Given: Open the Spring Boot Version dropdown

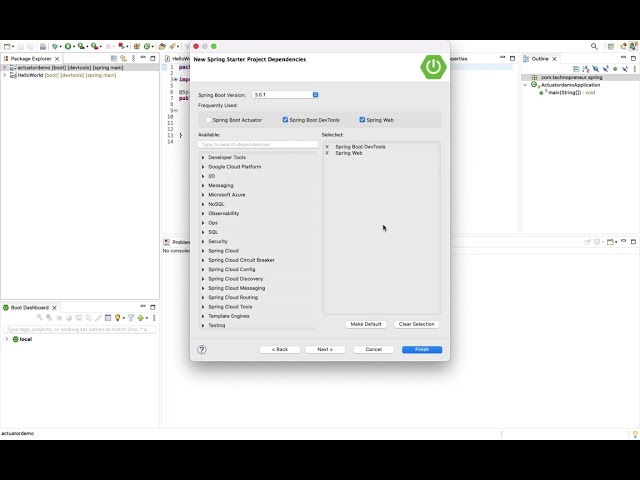Looking at the screenshot, I should coord(285,95).
